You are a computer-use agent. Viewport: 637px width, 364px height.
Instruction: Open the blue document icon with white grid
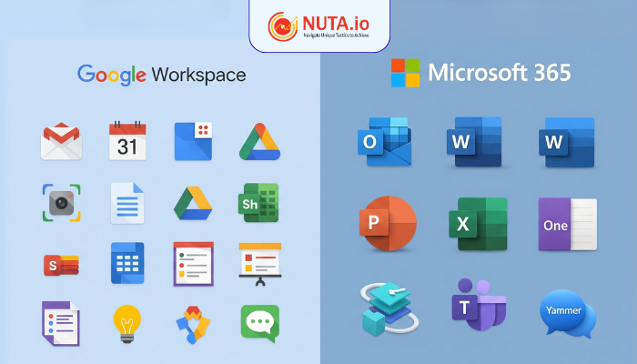tap(127, 263)
